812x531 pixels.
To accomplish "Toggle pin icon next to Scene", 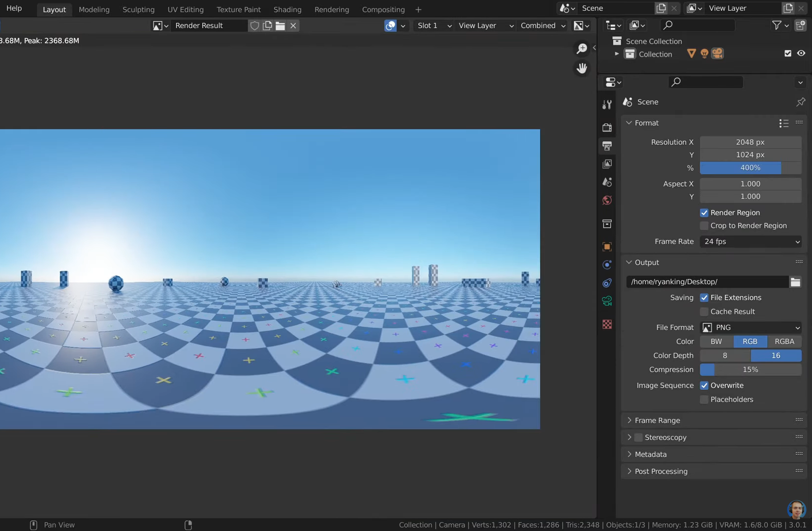I will tap(801, 102).
